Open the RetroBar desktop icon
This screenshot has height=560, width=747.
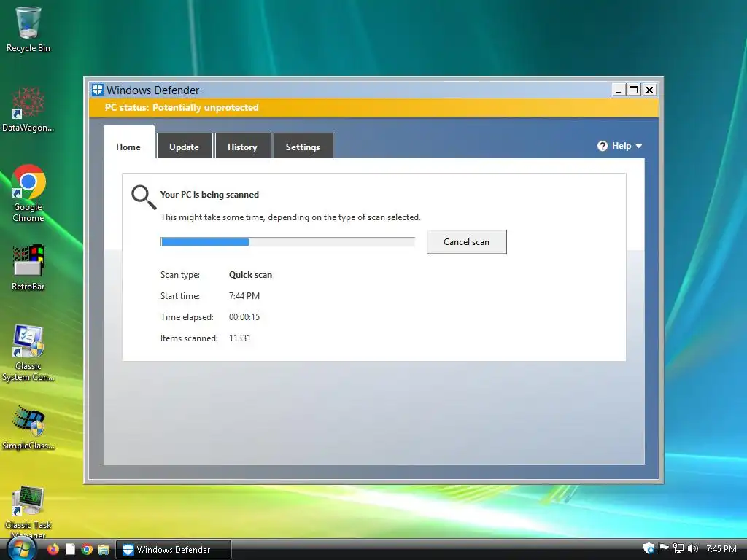click(x=28, y=268)
